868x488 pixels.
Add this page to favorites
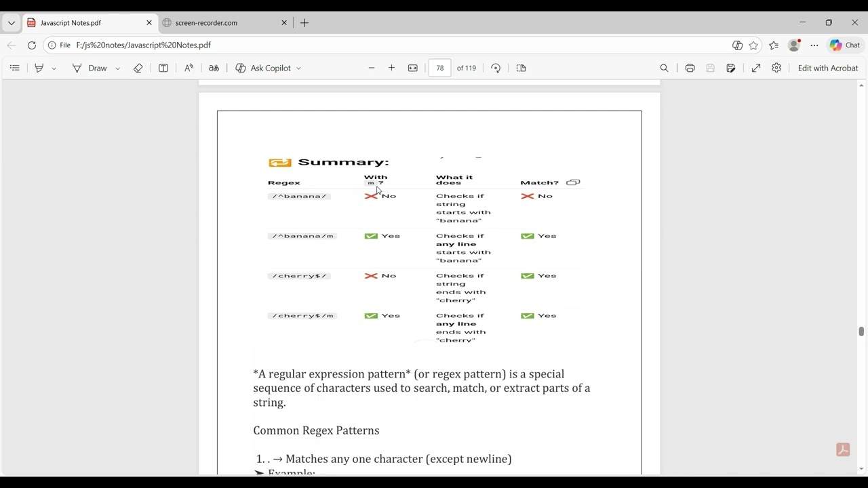pyautogui.click(x=753, y=45)
